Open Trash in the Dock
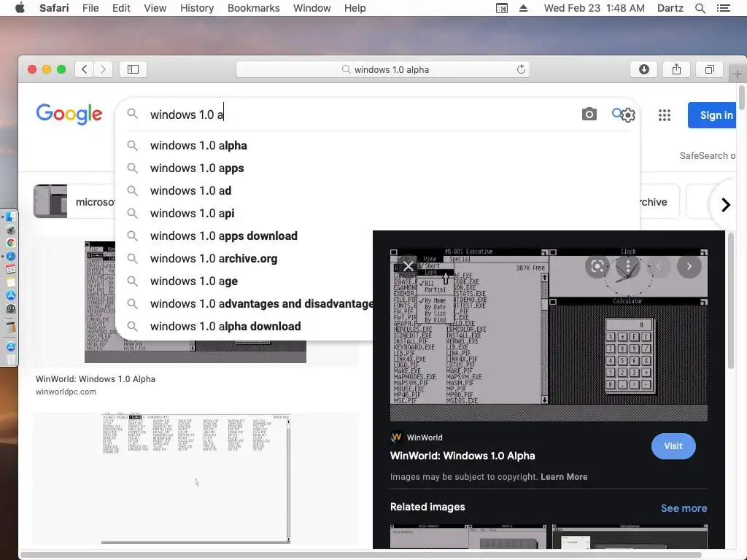 tap(10, 359)
